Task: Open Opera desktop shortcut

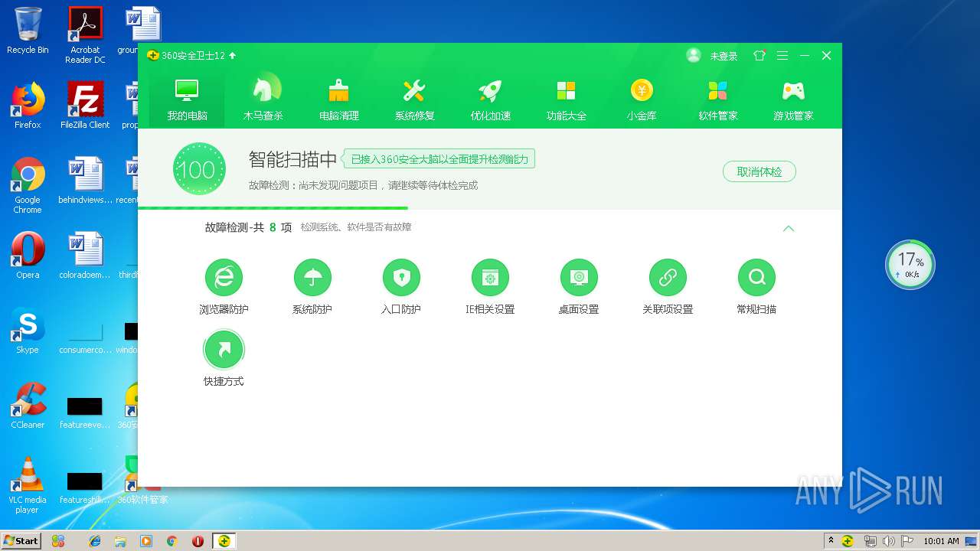Action: (x=28, y=256)
